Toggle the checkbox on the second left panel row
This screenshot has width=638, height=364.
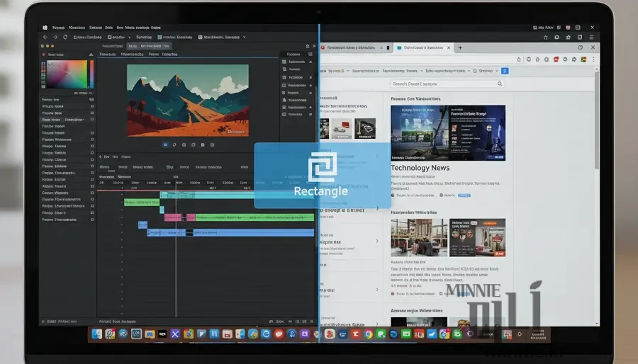point(91,106)
